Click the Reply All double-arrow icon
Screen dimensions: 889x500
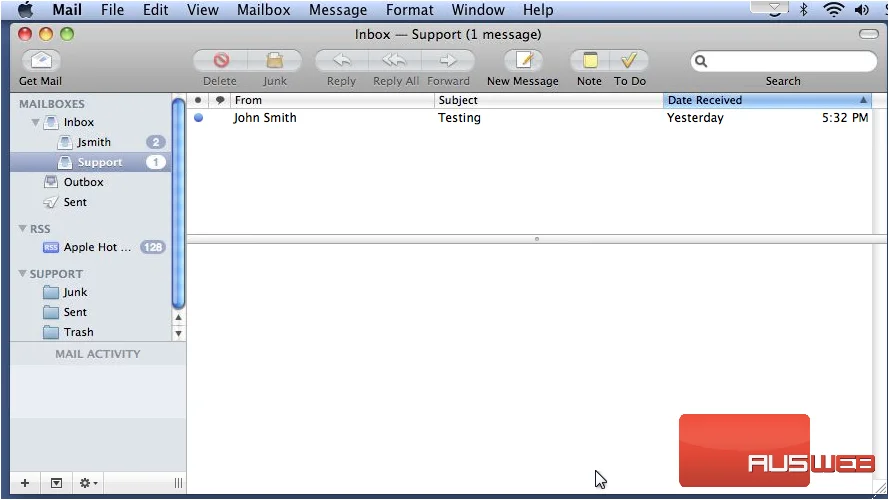tap(395, 60)
